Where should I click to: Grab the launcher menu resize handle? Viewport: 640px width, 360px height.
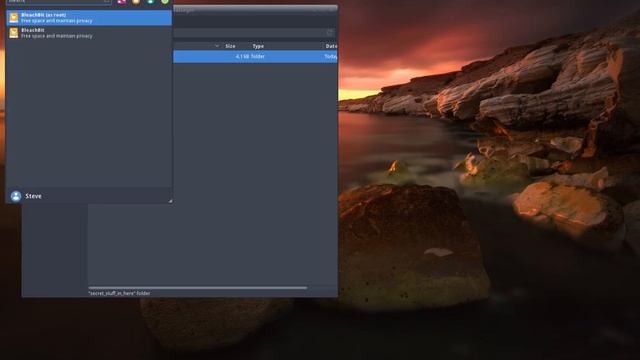(170, 201)
